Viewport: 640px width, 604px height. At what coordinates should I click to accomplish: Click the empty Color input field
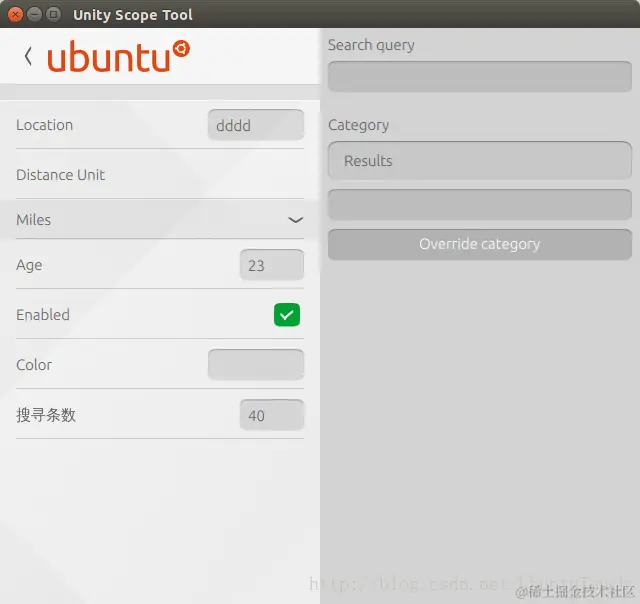pyautogui.click(x=256, y=364)
